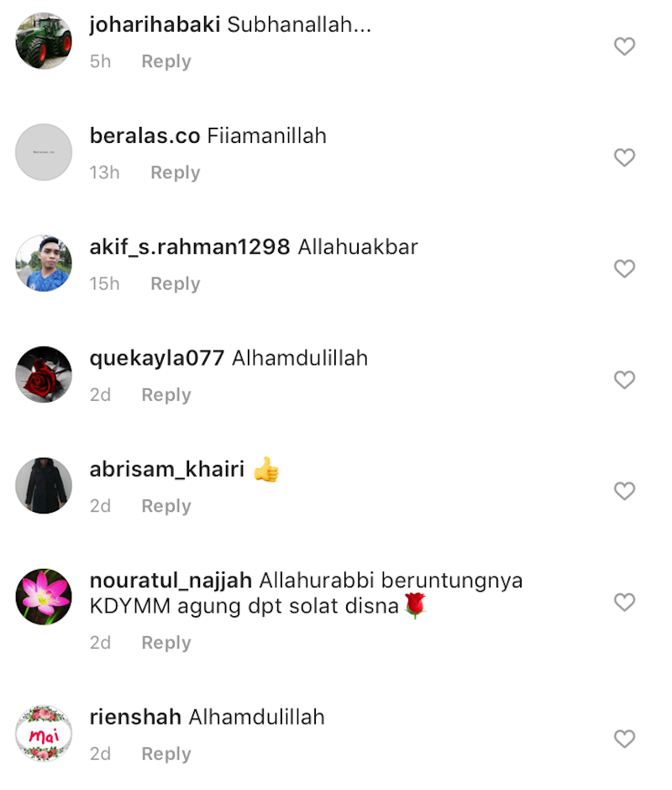Tap heart icon on beralas.co comment
Image resolution: width=672 pixels, height=790 pixels.
coord(624,158)
